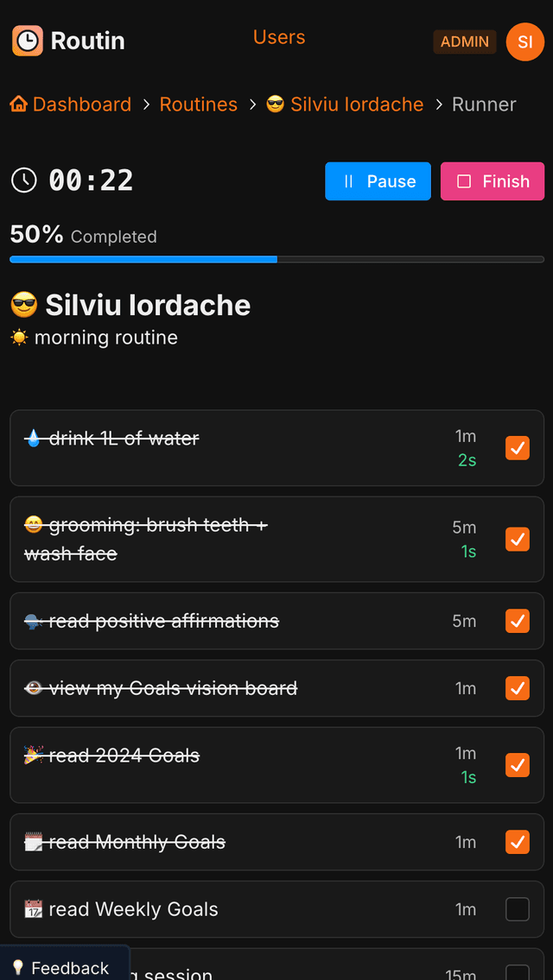The image size is (553, 980).
Task: Open the Users menu item
Action: click(x=279, y=37)
